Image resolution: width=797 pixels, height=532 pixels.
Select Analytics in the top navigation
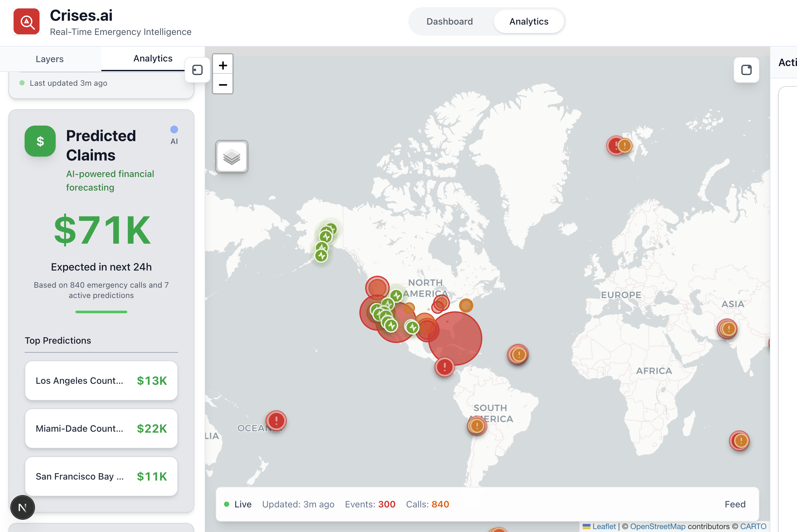(x=529, y=21)
